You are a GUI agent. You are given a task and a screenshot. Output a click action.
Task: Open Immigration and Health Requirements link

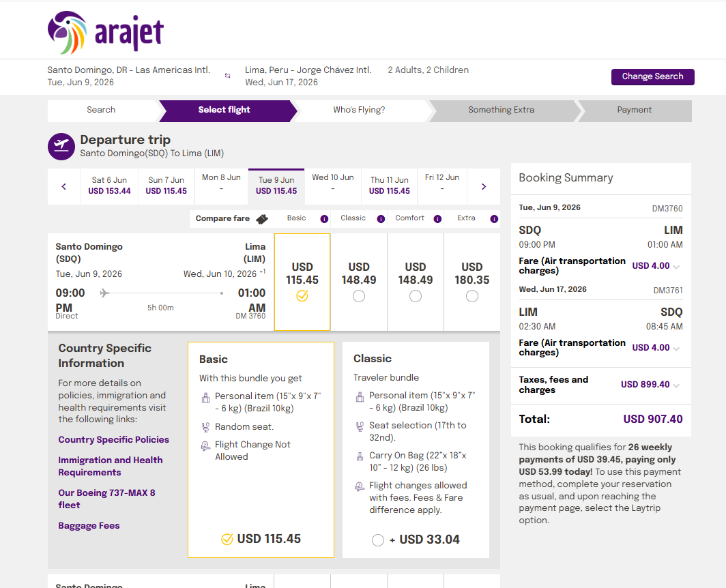(x=111, y=466)
